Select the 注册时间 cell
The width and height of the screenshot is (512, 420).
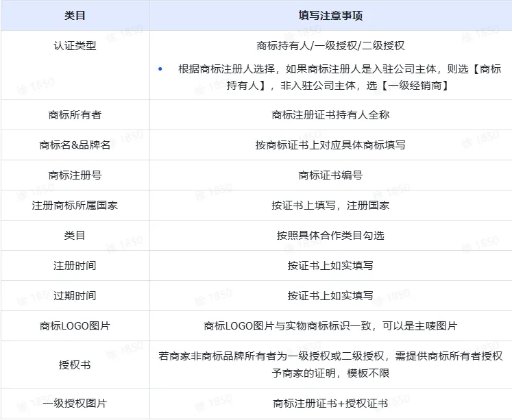75,266
